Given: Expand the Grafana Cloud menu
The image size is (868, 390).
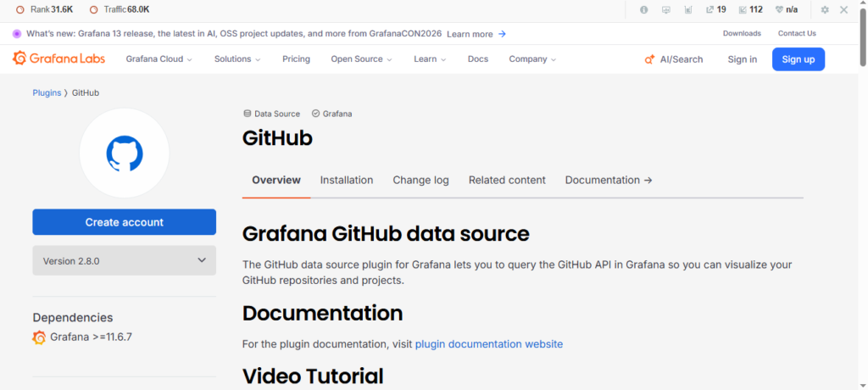Looking at the screenshot, I should coord(159,59).
